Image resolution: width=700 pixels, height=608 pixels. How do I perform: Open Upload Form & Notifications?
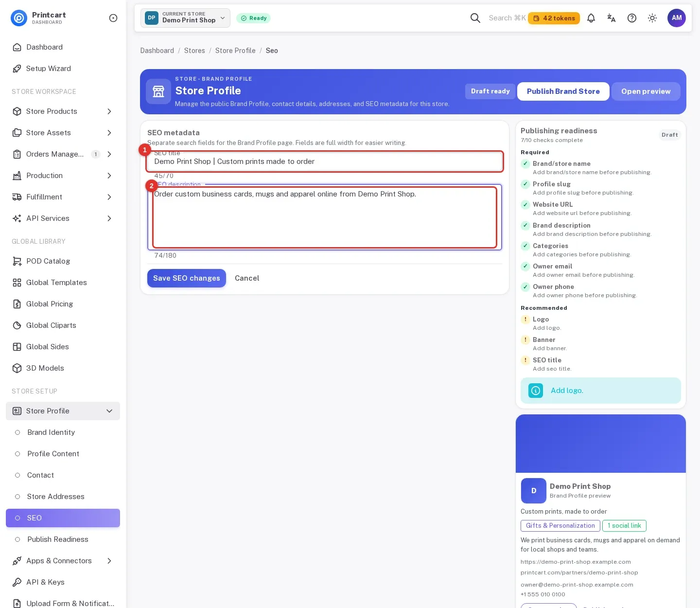pos(63,604)
